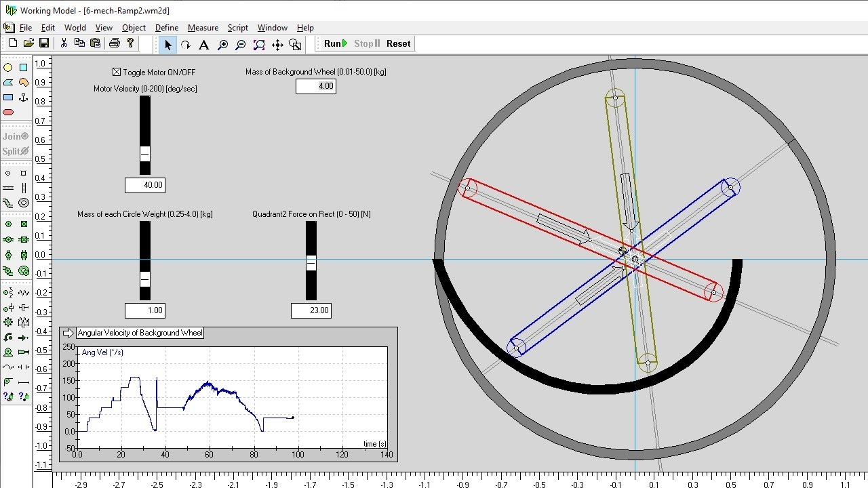Select the Gear tool
The width and height of the screenshot is (868, 488).
pyautogui.click(x=8, y=322)
